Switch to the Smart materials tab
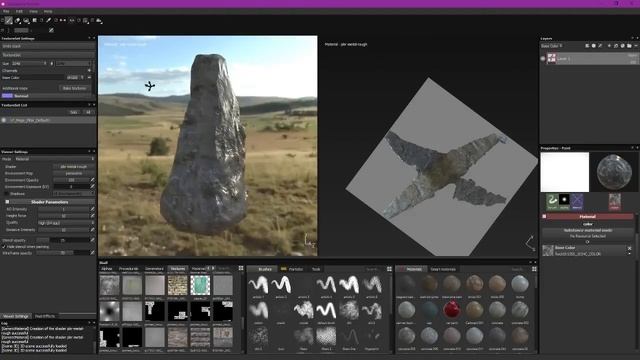This screenshot has width=640, height=360. (x=443, y=269)
